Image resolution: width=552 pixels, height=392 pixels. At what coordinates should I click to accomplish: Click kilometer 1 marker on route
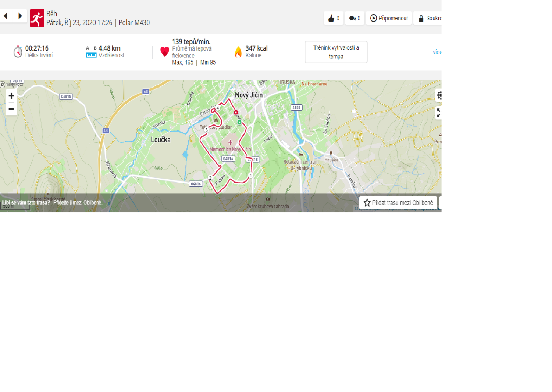click(x=251, y=175)
